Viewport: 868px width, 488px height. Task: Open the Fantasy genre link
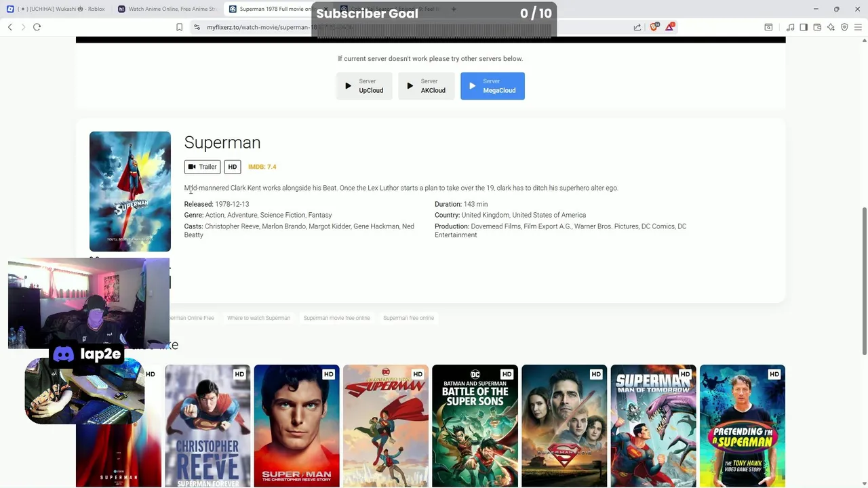pos(320,216)
